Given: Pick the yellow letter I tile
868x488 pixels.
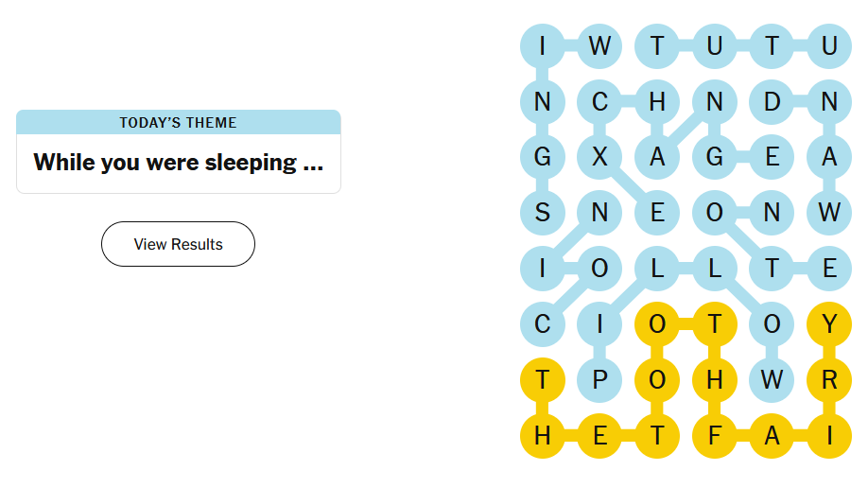Looking at the screenshot, I should 829,436.
